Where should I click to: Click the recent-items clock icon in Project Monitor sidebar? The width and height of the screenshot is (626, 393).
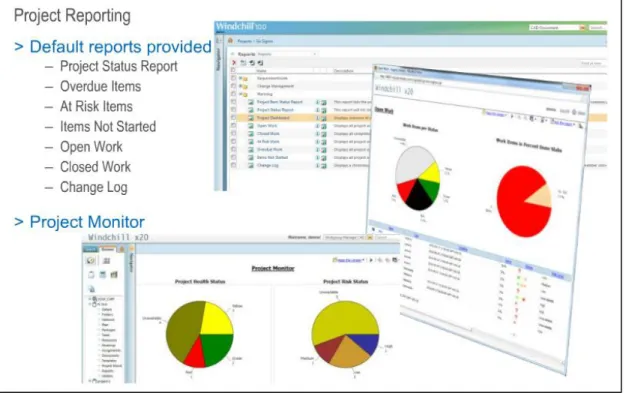(x=91, y=261)
